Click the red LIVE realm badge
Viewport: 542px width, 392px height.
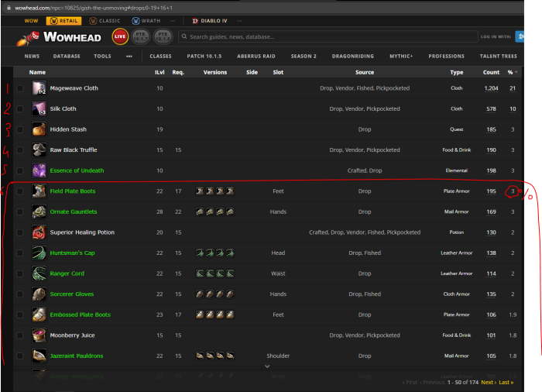tap(120, 36)
